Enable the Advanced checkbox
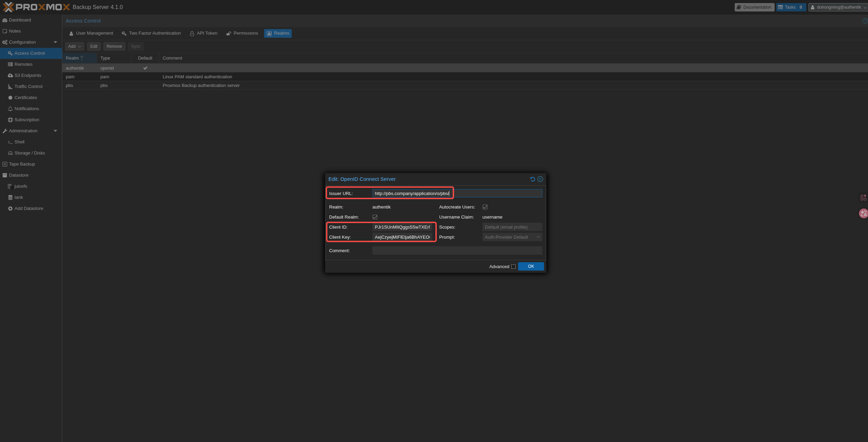Viewport: 868px width, 442px height. 513,267
